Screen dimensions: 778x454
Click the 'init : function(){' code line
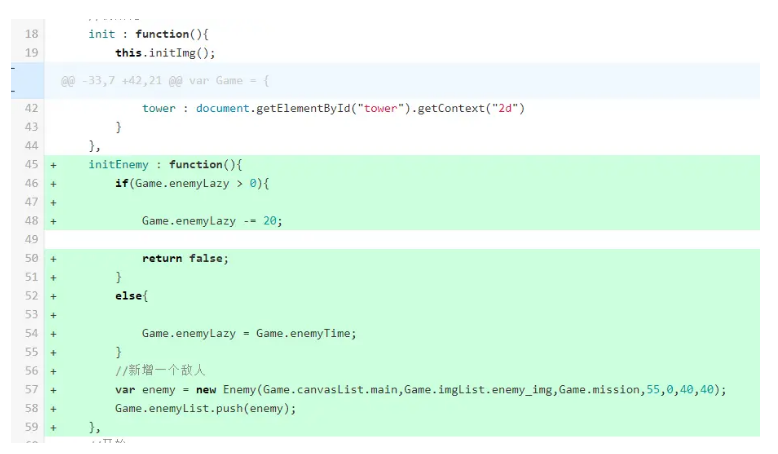click(148, 34)
